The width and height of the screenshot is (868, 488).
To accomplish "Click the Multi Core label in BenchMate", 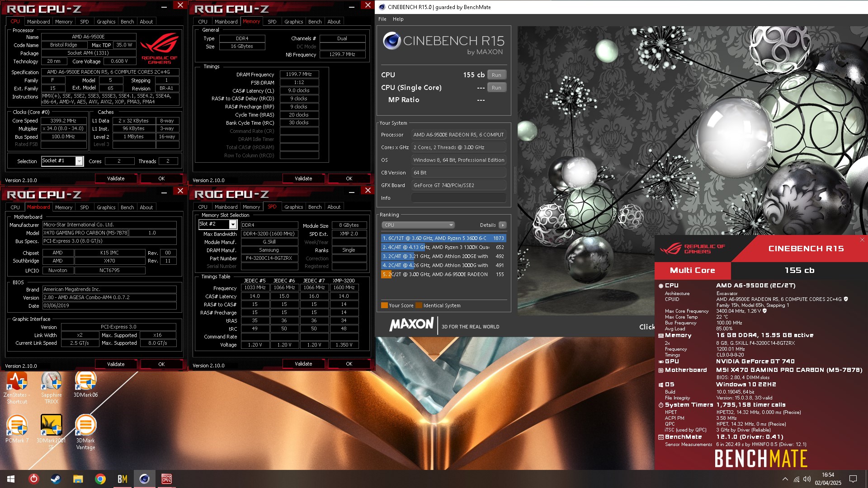I will 692,270.
